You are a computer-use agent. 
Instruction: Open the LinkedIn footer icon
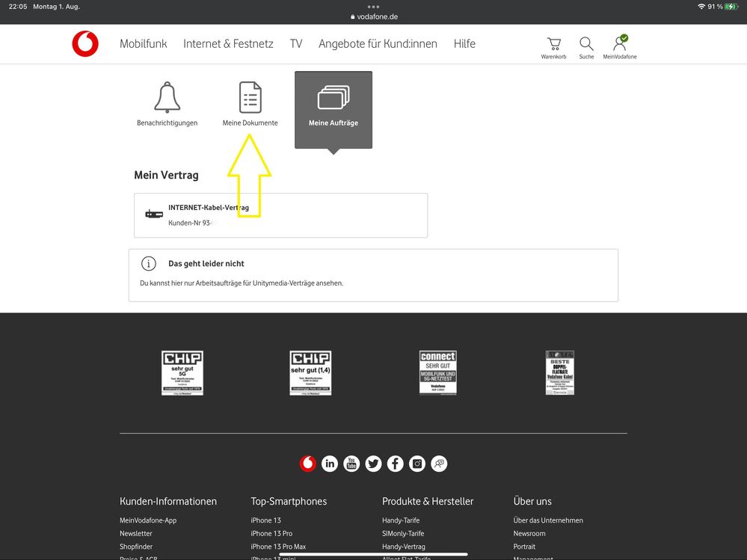tap(330, 464)
